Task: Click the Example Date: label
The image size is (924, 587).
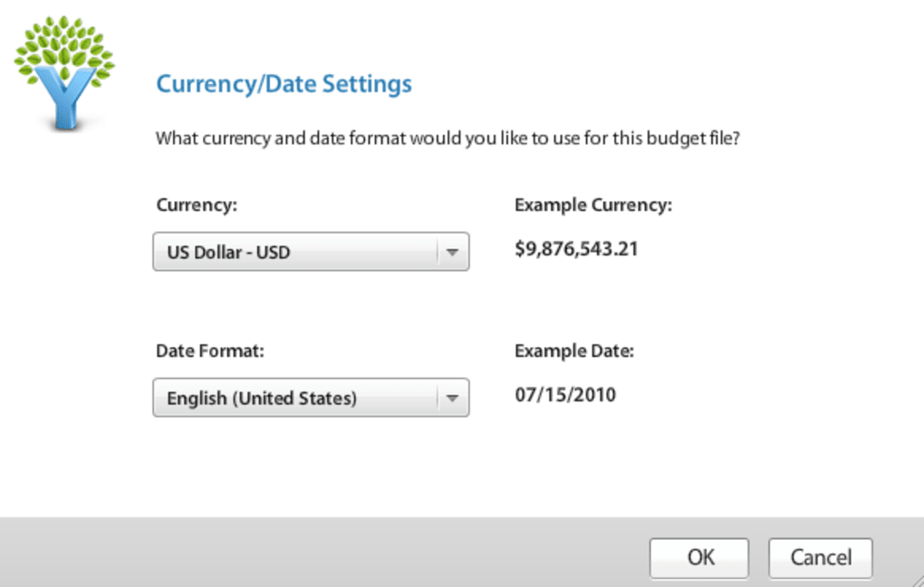Action: pyautogui.click(x=574, y=351)
